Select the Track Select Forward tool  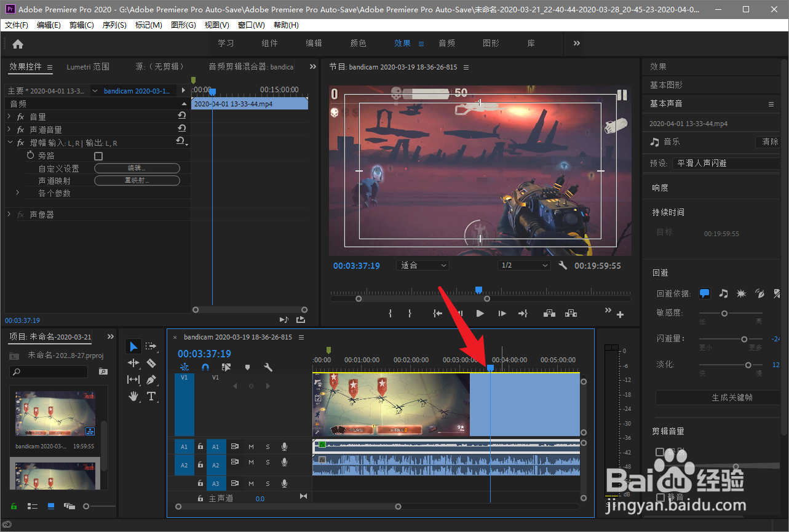point(151,347)
